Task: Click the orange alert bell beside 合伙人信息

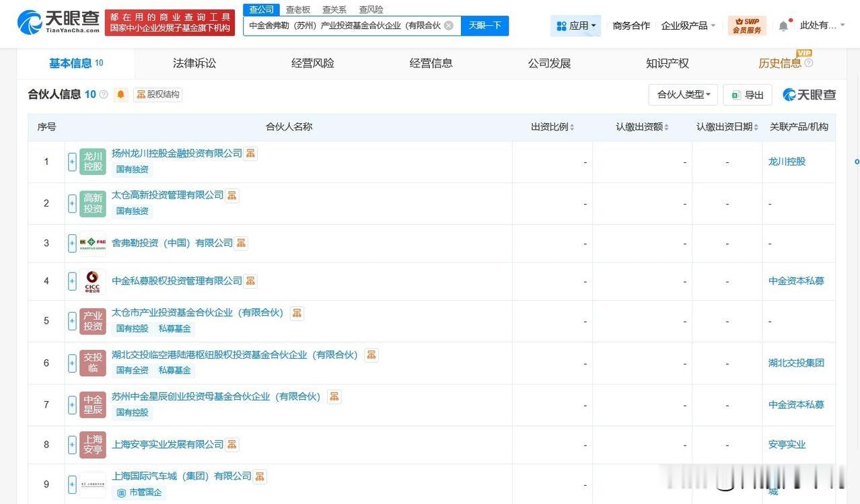Action: click(x=120, y=94)
